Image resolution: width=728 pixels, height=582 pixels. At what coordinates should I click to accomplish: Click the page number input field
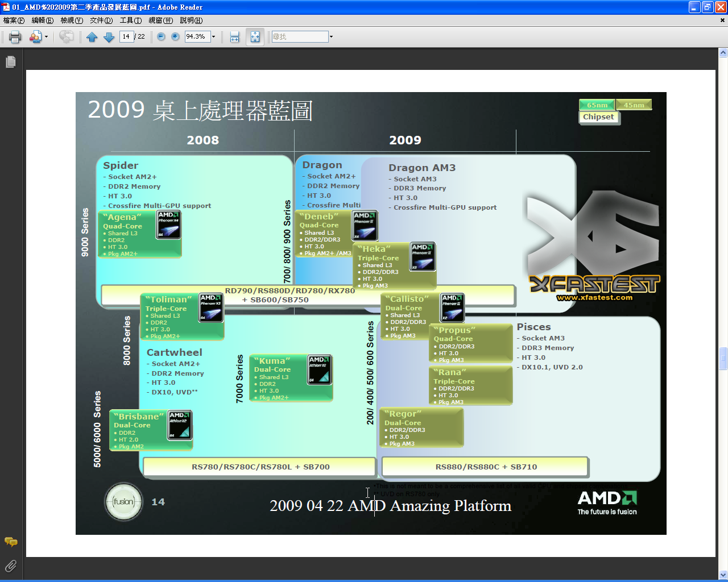(126, 37)
